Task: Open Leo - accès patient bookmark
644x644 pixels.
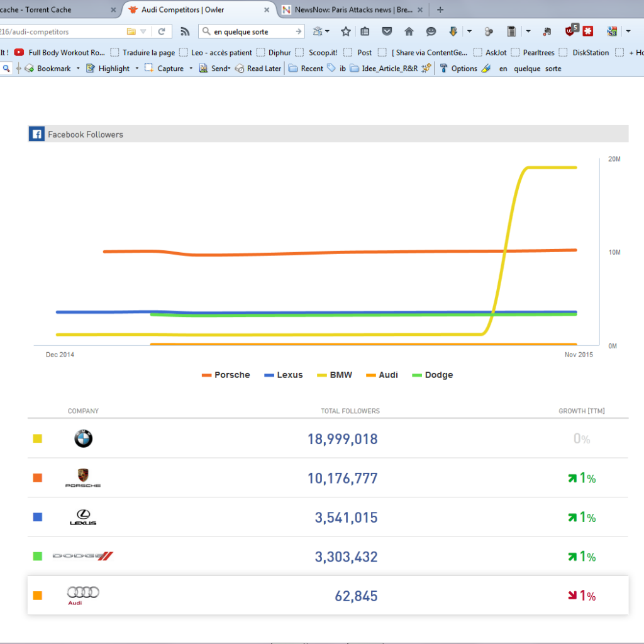Action: pyautogui.click(x=216, y=53)
